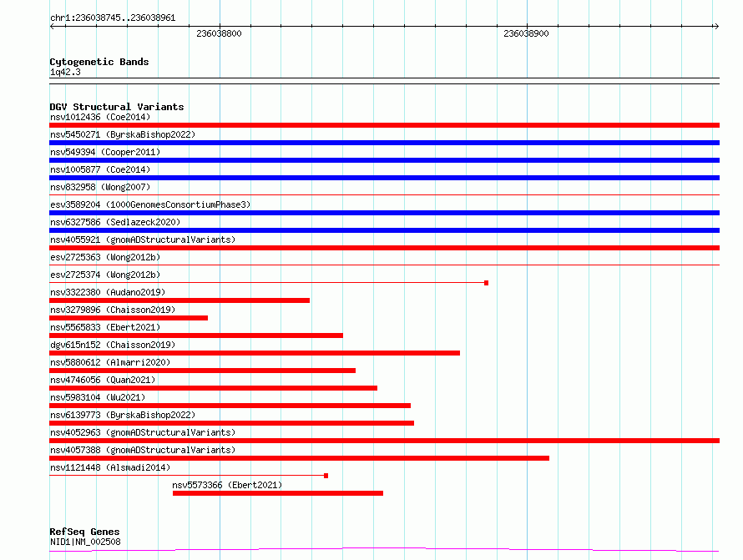Image resolution: width=743 pixels, height=560 pixels.
Task: Select the 1q42.3 cytogenetic band label
Action: 65,72
